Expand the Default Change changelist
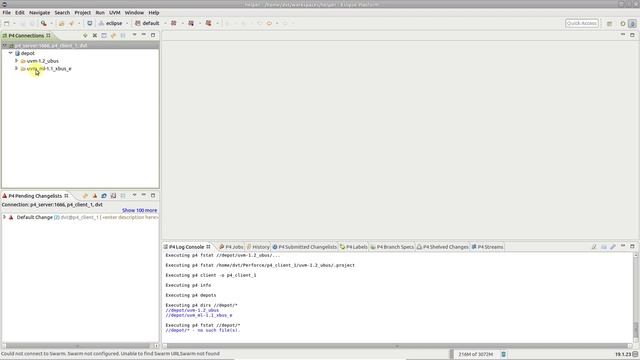The height and width of the screenshot is (360, 640). coord(4,217)
